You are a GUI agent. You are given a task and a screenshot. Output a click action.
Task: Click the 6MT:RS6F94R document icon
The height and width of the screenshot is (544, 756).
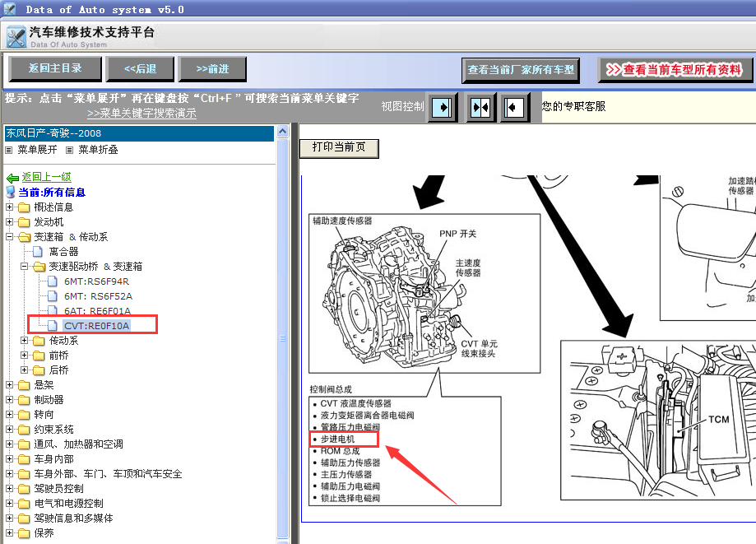(53, 281)
